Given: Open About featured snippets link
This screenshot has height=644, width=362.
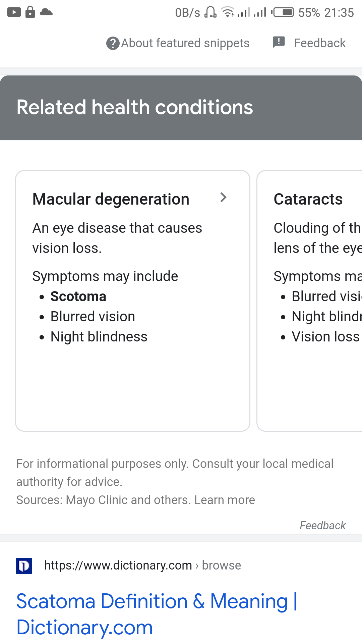Looking at the screenshot, I should (185, 43).
